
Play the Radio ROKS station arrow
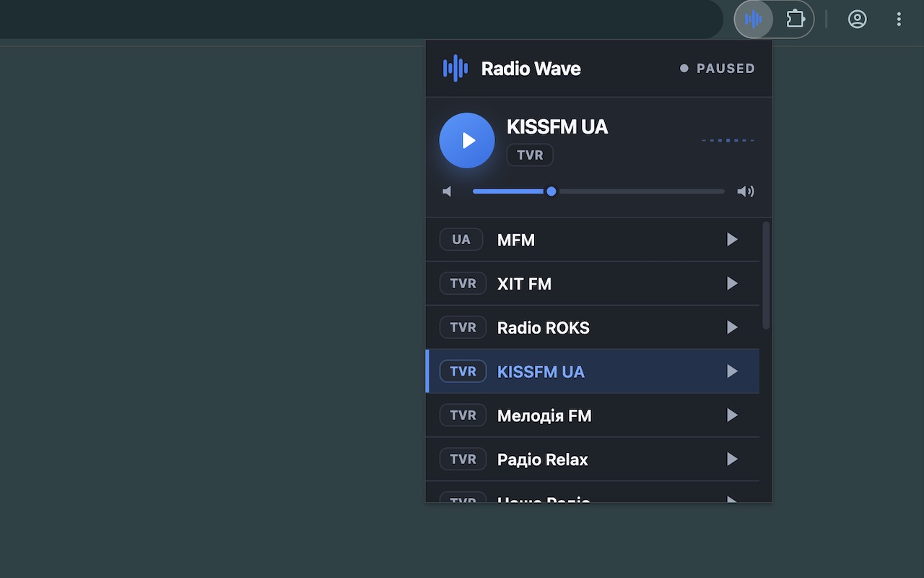coord(732,328)
